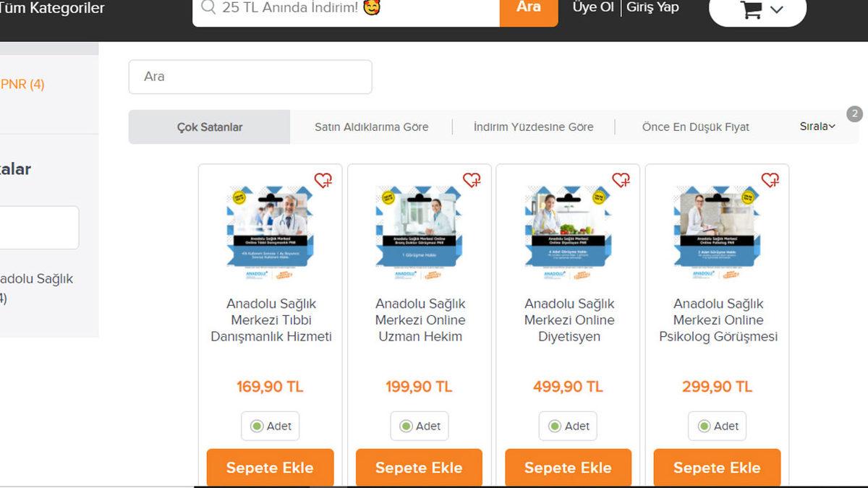The height and width of the screenshot is (488, 868).
Task: Open the Giriş Yap link
Action: pyautogui.click(x=652, y=8)
